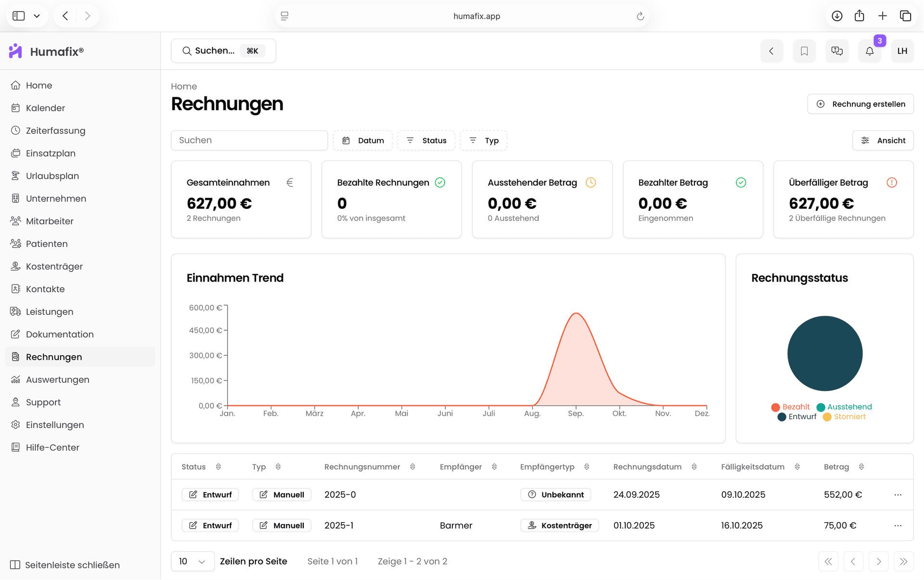Toggle the Status filter
This screenshot has height=580, width=924.
[x=426, y=140]
